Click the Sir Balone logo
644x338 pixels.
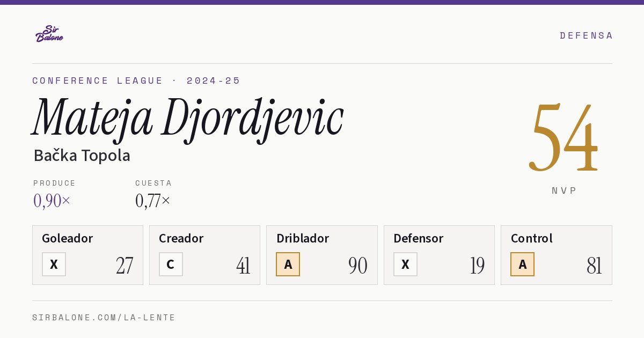(49, 34)
